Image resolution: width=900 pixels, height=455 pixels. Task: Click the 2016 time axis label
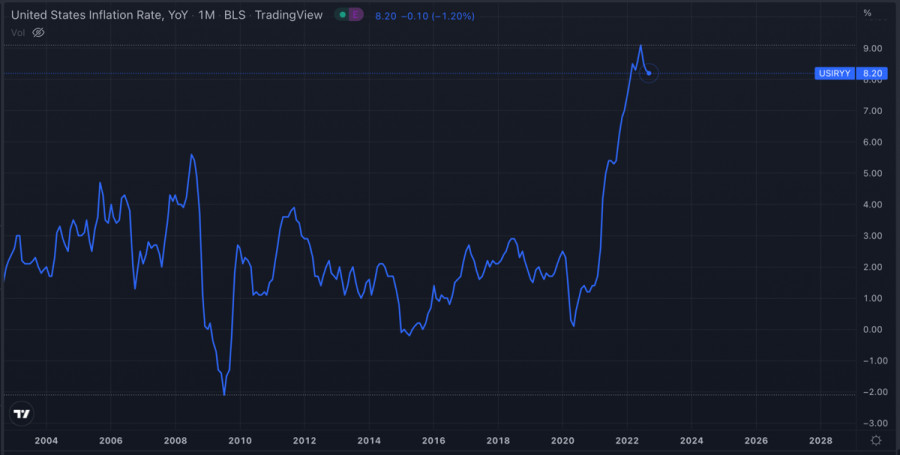[433, 441]
